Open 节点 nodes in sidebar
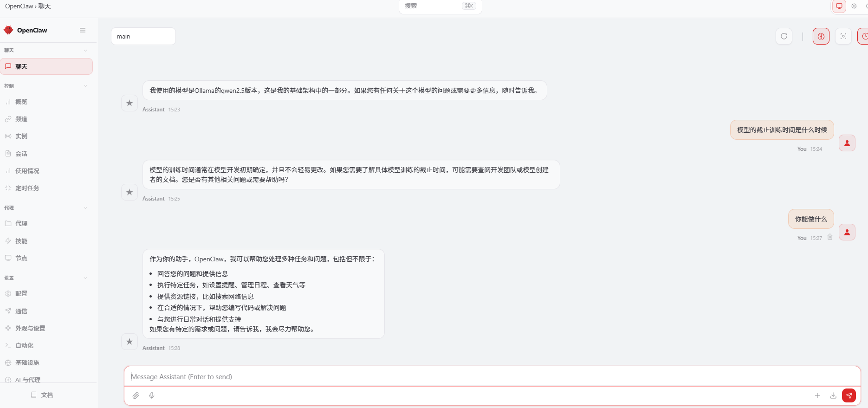The image size is (868, 408). [x=46, y=258]
